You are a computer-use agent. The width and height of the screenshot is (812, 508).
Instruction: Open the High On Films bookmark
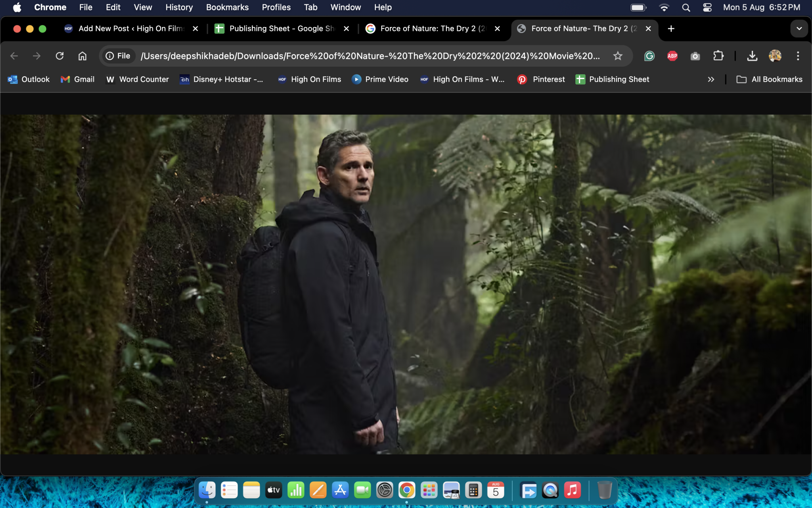pos(309,79)
